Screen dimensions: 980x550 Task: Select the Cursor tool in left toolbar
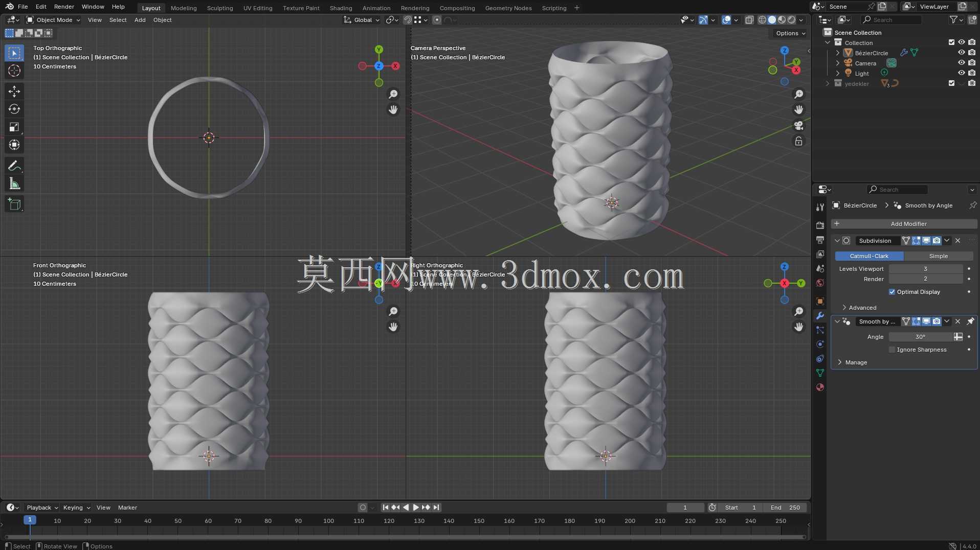[x=14, y=71]
